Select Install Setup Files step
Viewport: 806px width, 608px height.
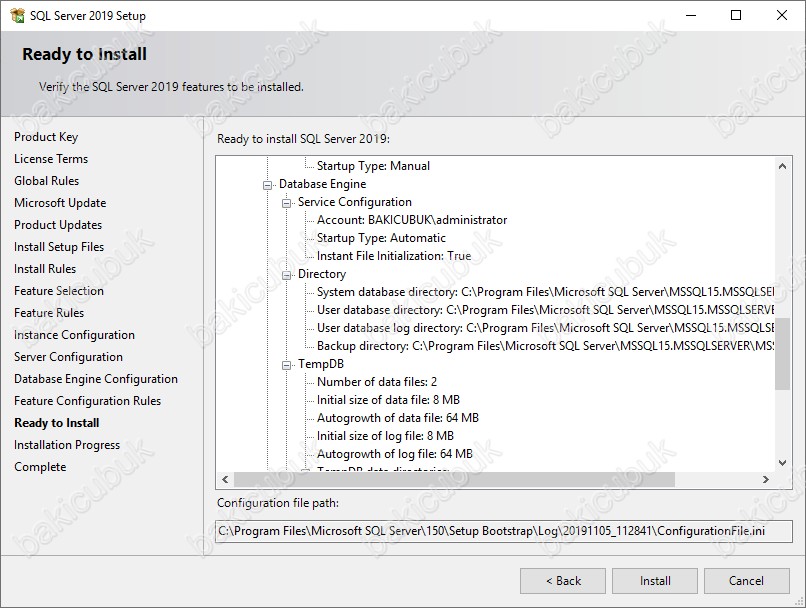coord(59,247)
